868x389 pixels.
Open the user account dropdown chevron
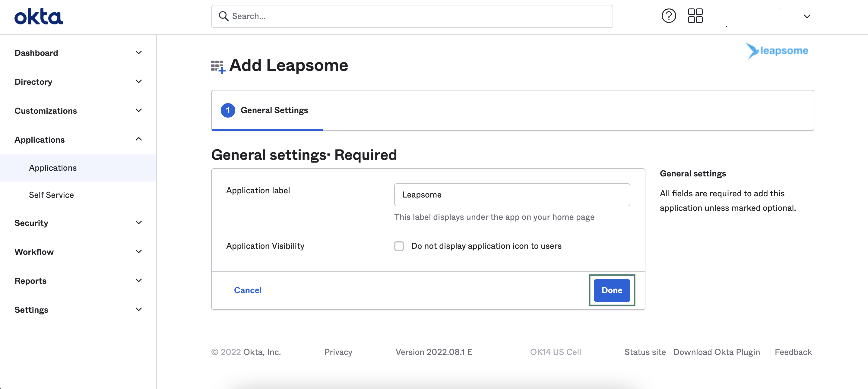807,17
